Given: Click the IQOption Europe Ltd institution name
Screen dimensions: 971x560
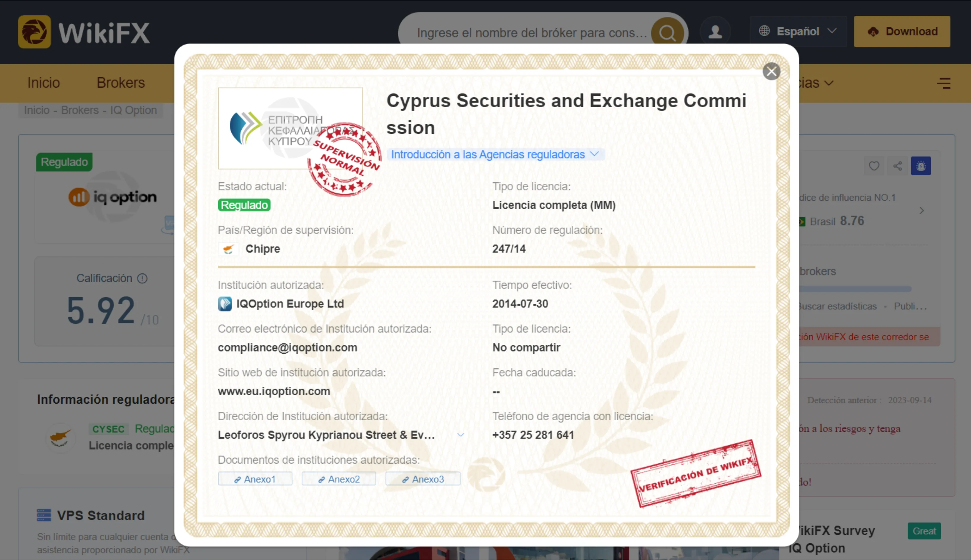Looking at the screenshot, I should click(290, 304).
